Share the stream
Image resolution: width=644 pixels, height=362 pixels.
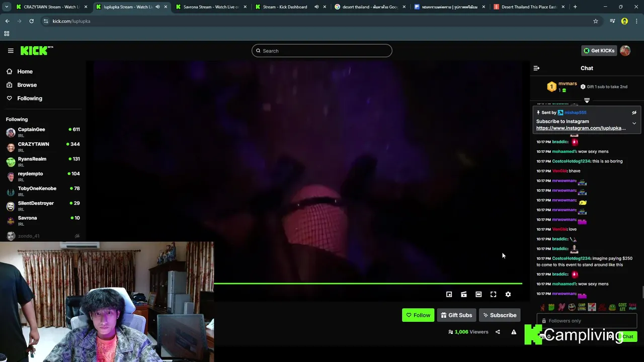tap(498, 332)
